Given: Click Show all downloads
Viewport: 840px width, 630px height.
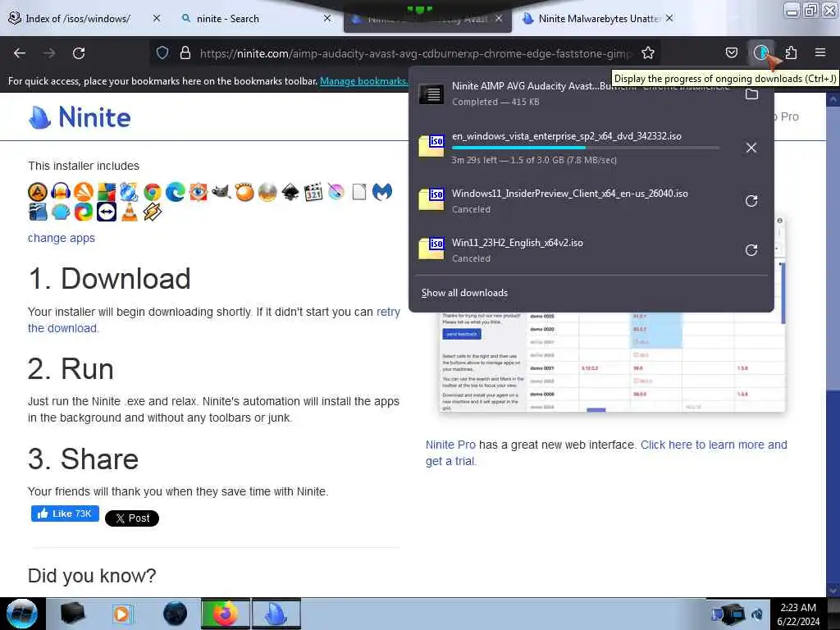Looking at the screenshot, I should (x=464, y=293).
